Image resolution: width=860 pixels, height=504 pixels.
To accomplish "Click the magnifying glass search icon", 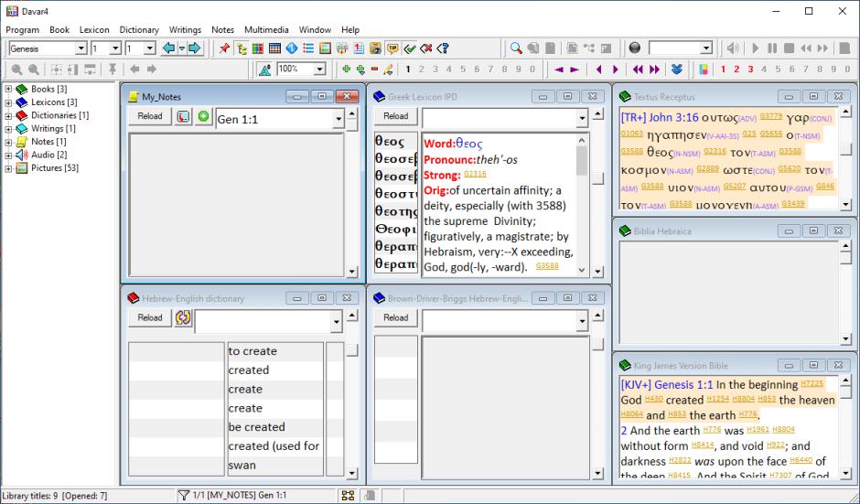I will coord(517,48).
